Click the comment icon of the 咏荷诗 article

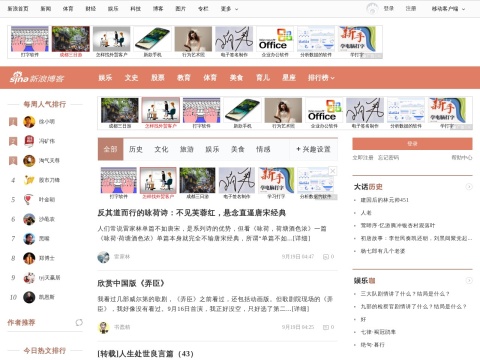326,257
